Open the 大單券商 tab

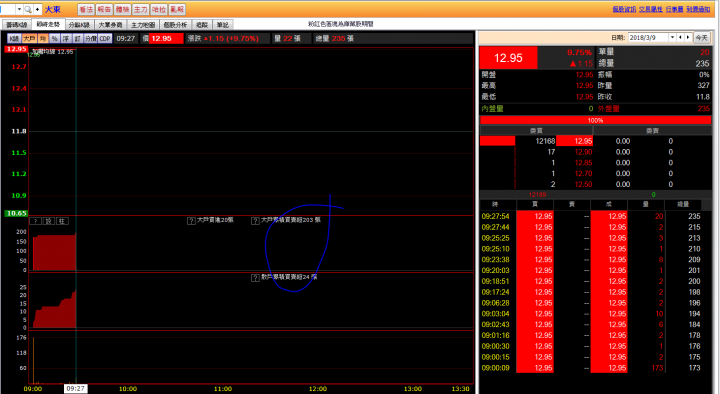pyautogui.click(x=111, y=25)
